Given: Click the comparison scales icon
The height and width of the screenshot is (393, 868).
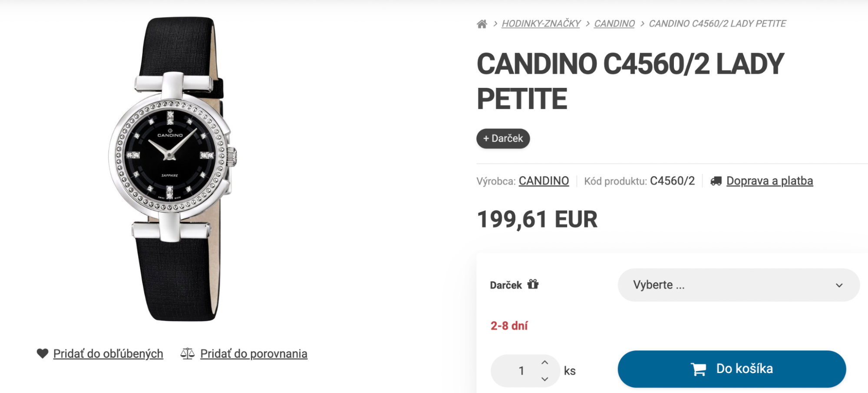Looking at the screenshot, I should (188, 353).
